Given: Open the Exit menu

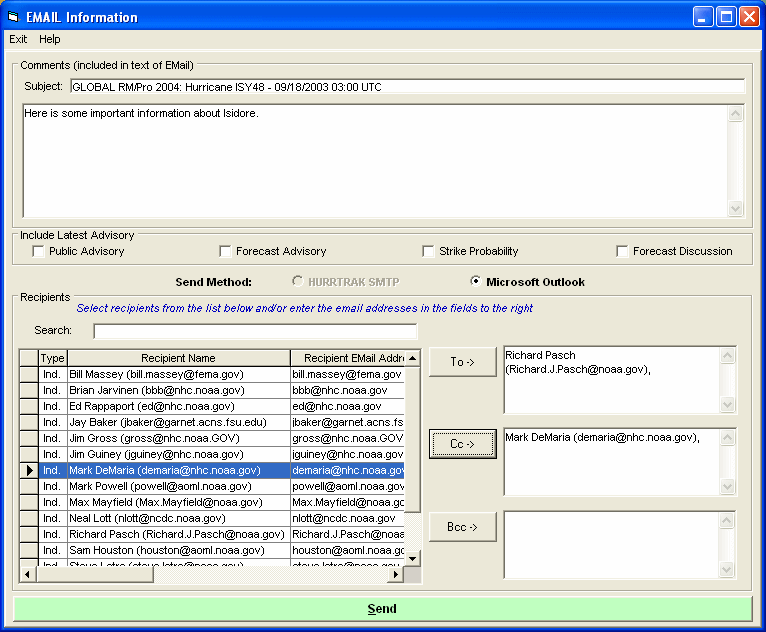Looking at the screenshot, I should pos(18,39).
